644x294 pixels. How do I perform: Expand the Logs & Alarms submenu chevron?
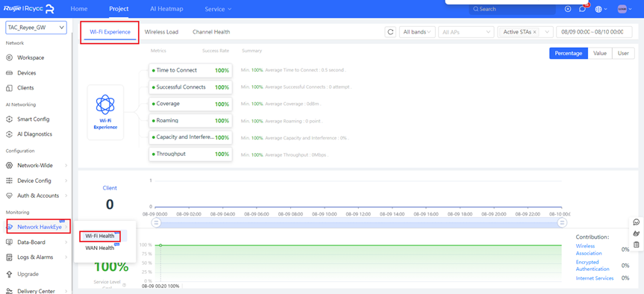point(66,257)
